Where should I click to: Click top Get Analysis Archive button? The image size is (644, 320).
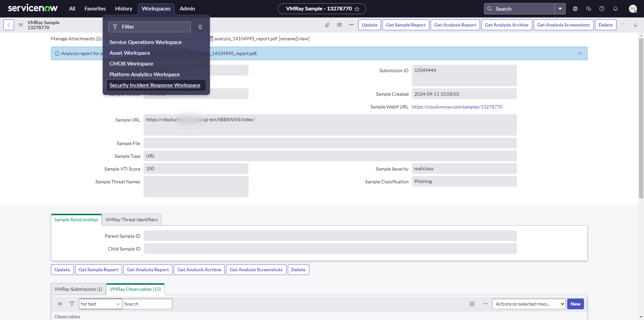(506, 25)
